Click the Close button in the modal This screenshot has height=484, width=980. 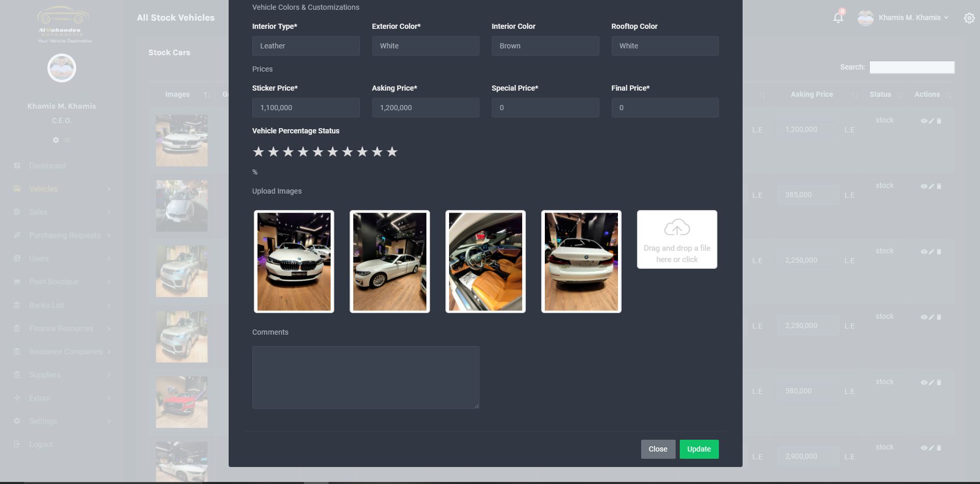[658, 449]
